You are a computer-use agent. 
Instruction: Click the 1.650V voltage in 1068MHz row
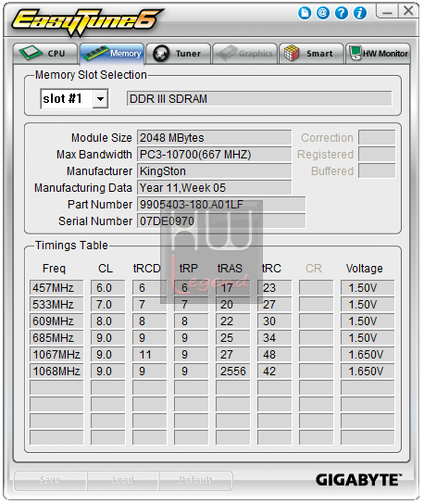368,372
